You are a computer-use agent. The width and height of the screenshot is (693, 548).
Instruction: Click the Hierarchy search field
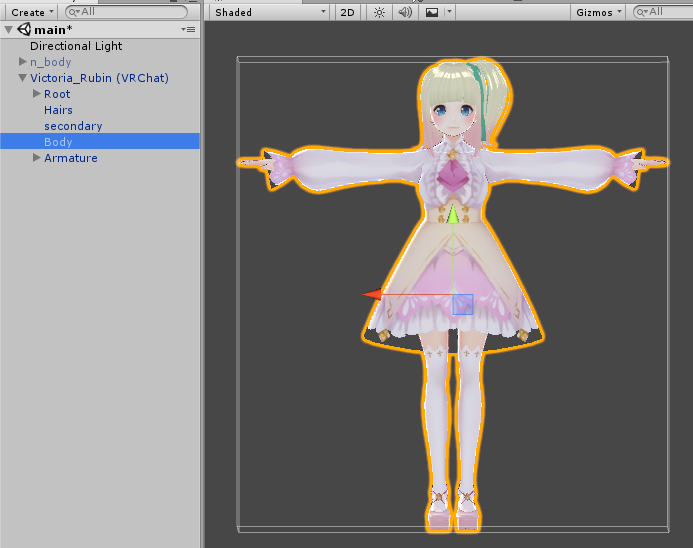pos(126,12)
